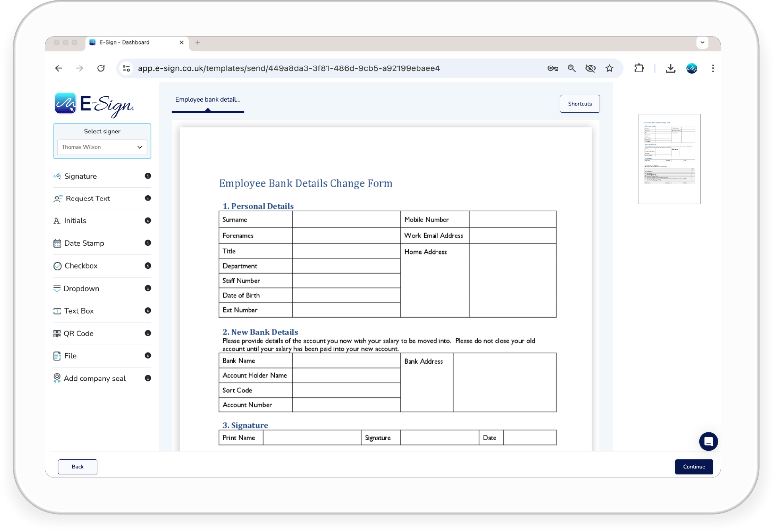Click the crossed-out eye icon in address bar
This screenshot has height=532, width=774.
pyautogui.click(x=590, y=68)
